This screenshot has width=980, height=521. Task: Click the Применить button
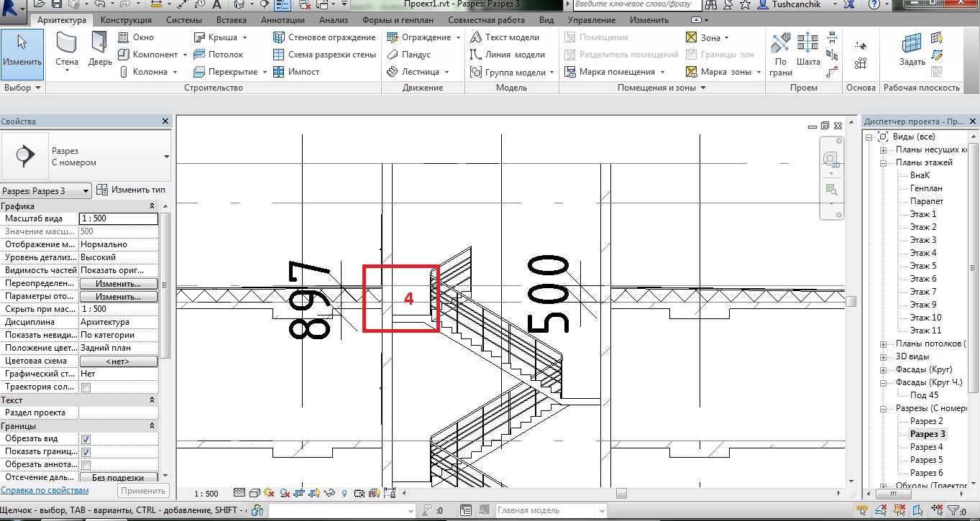pyautogui.click(x=142, y=491)
